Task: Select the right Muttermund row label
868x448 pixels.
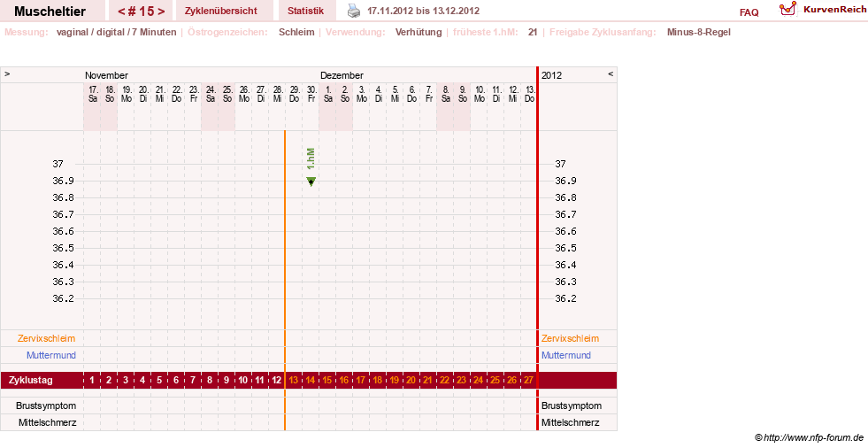Action: pos(566,355)
